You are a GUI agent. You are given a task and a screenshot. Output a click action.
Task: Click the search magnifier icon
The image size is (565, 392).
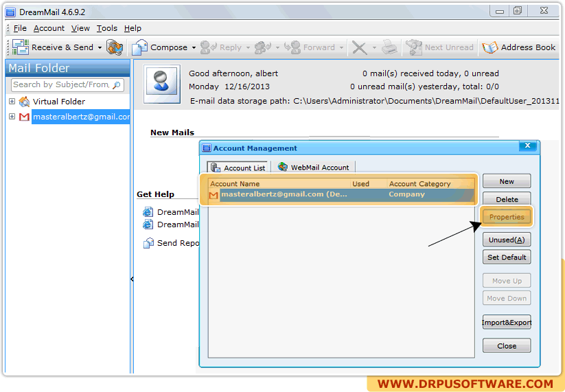(x=117, y=85)
